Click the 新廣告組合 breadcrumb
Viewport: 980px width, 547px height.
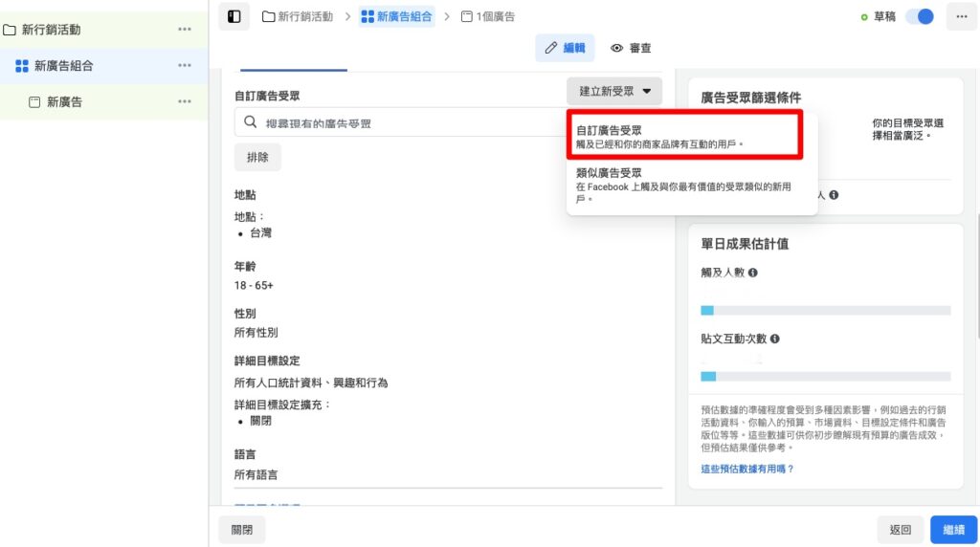[397, 17]
